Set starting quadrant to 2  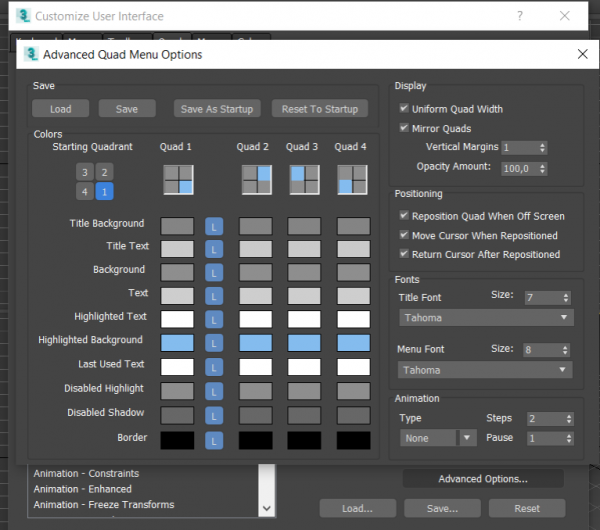[x=104, y=172]
